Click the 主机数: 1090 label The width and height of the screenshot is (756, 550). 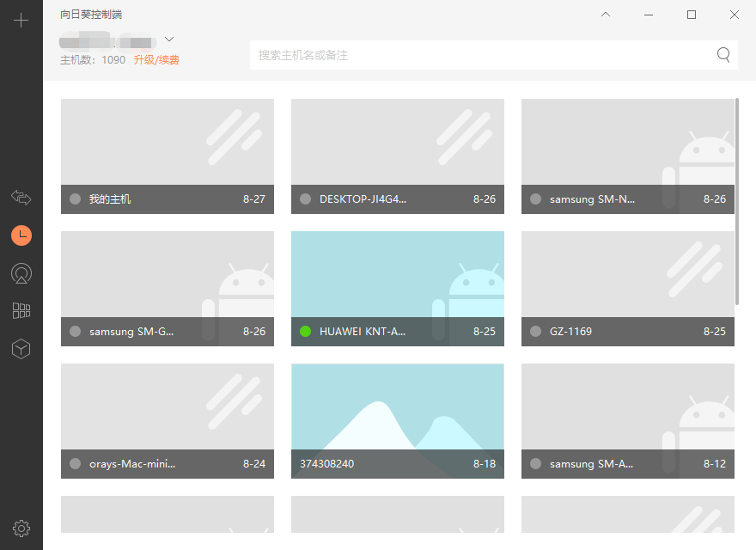click(x=93, y=60)
